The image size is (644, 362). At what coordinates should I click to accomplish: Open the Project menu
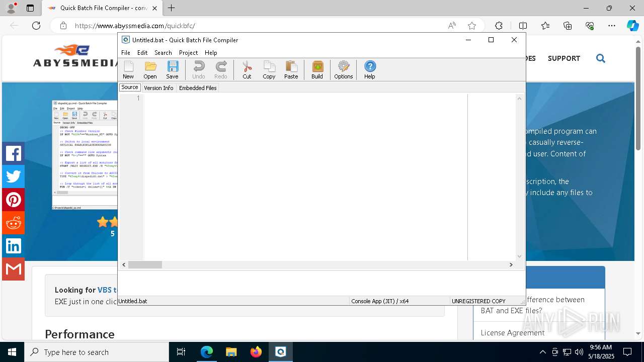pos(188,52)
